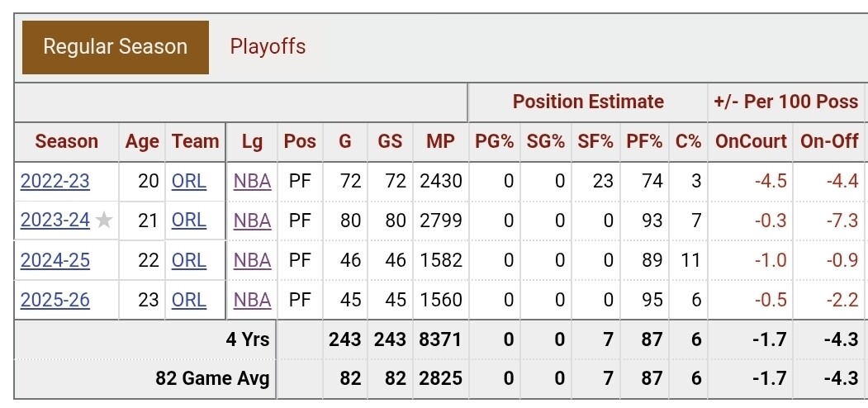Open the 2023-24 season link

(55, 221)
